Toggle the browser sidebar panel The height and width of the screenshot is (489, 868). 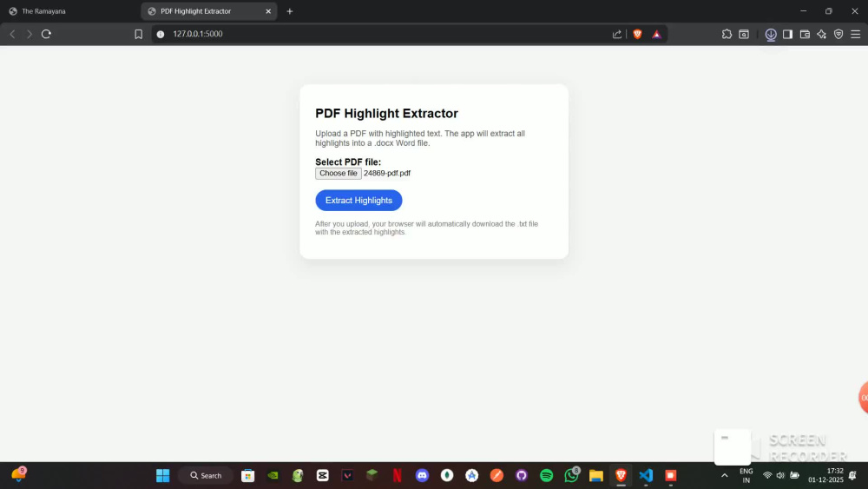788,34
